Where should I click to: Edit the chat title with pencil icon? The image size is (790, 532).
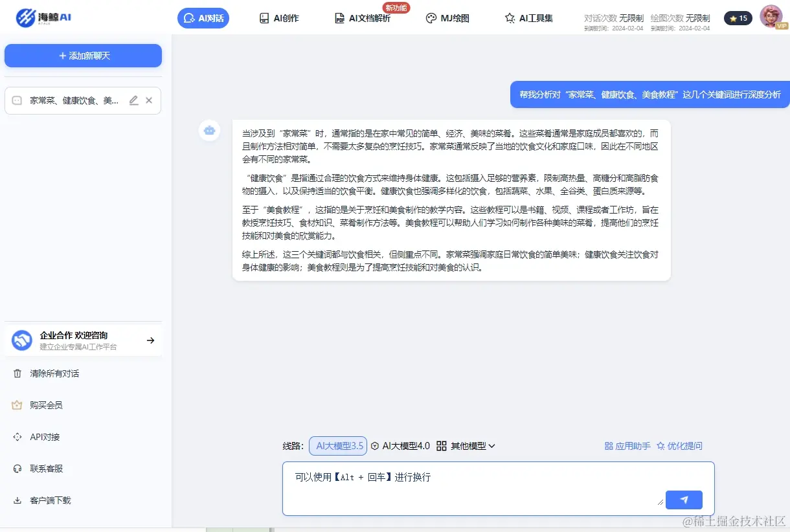(133, 100)
